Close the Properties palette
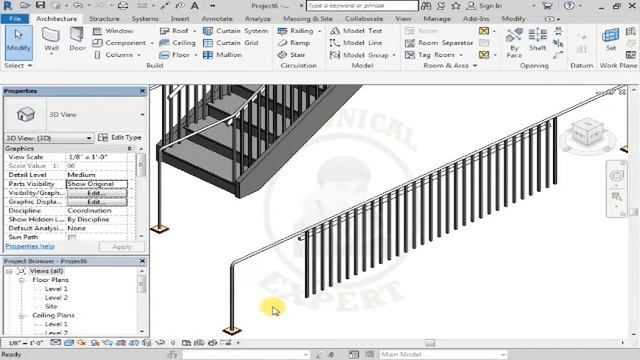 pyautogui.click(x=142, y=91)
